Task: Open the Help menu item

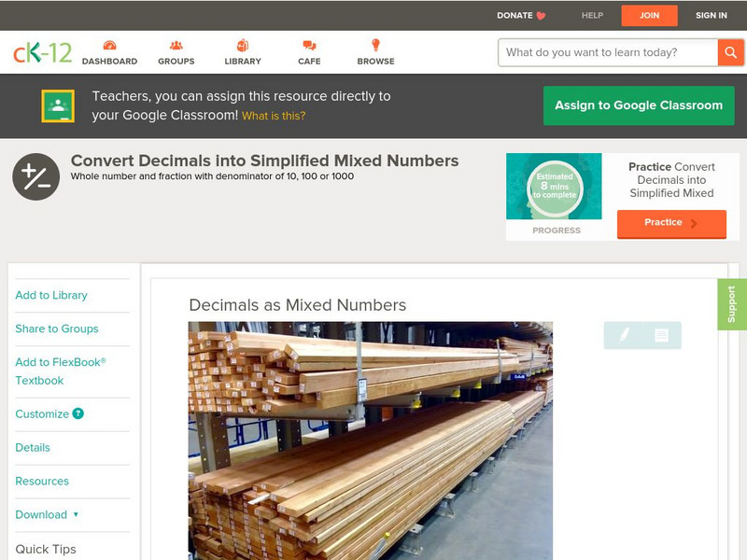Action: coord(592,15)
